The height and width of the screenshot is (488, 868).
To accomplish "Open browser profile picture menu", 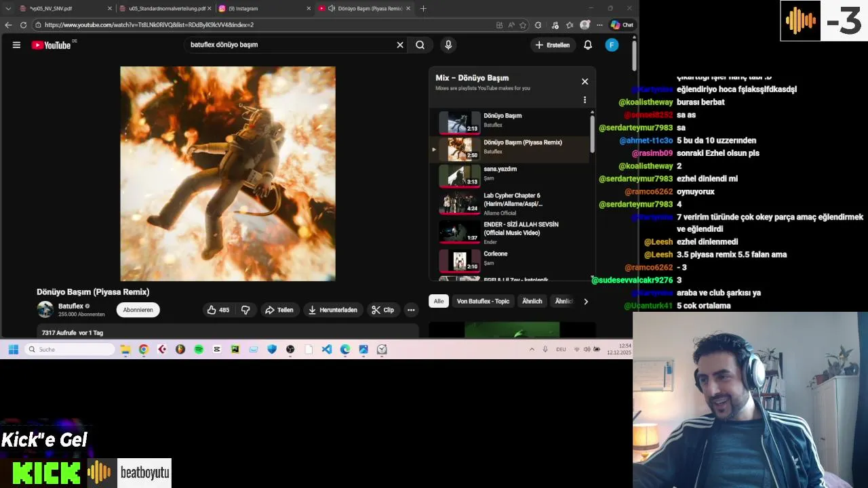I will tap(585, 25).
